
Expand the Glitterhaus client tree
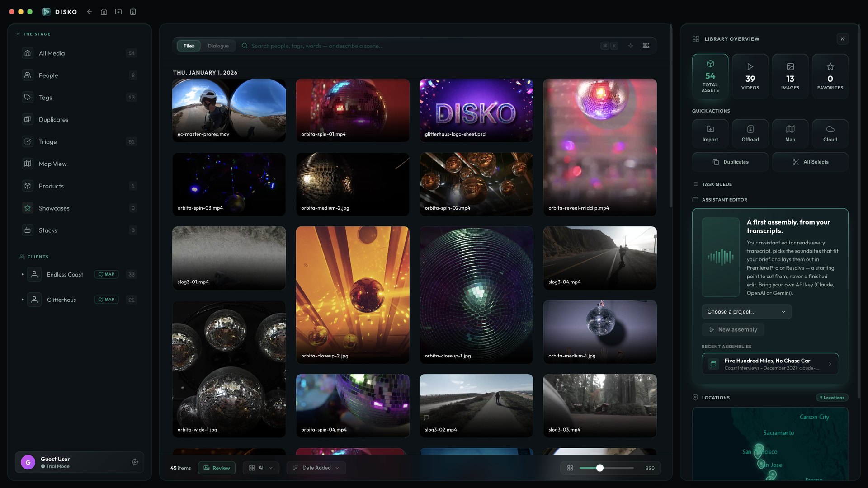coord(22,300)
